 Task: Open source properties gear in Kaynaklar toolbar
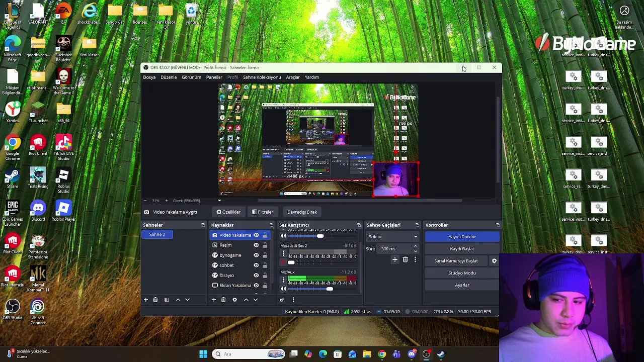tap(234, 300)
